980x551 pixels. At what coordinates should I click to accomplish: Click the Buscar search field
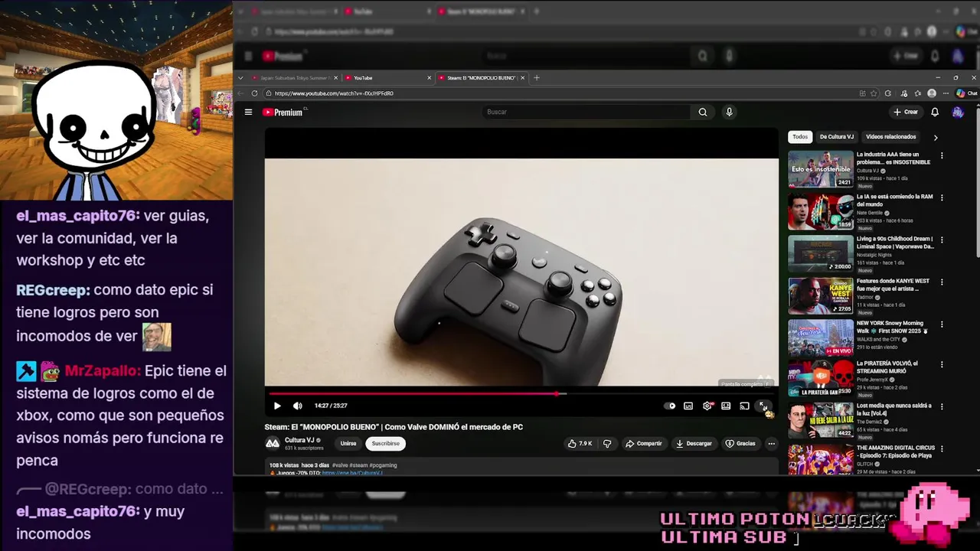(x=586, y=112)
